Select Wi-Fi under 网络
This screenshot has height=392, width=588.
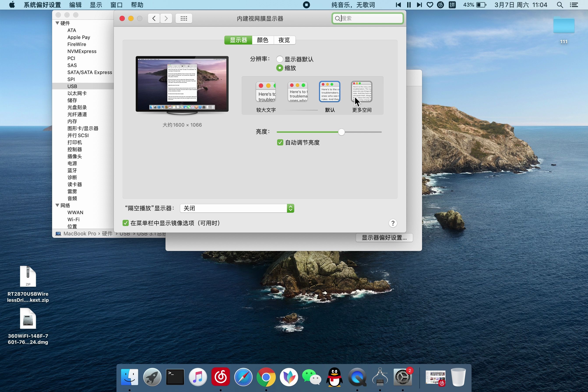(x=74, y=219)
